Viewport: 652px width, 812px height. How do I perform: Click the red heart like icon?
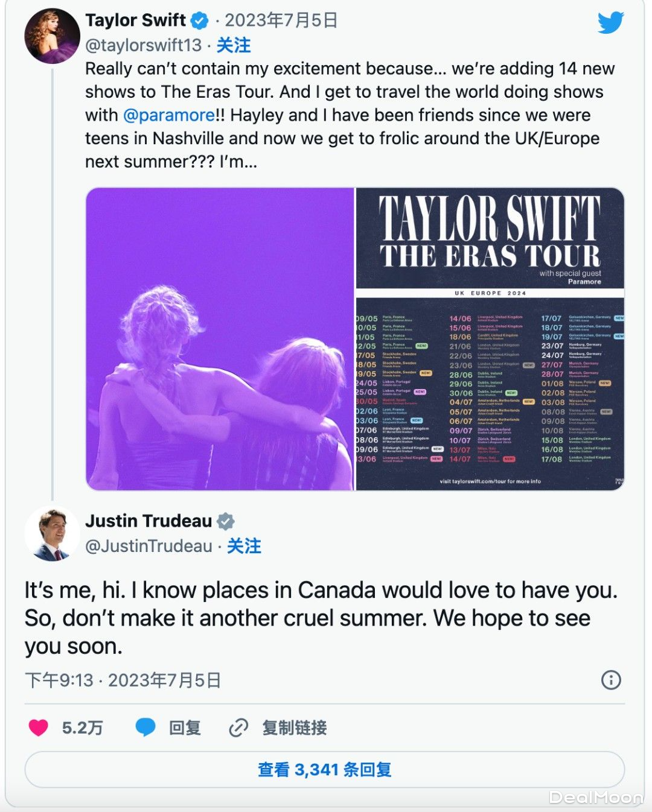click(38, 728)
